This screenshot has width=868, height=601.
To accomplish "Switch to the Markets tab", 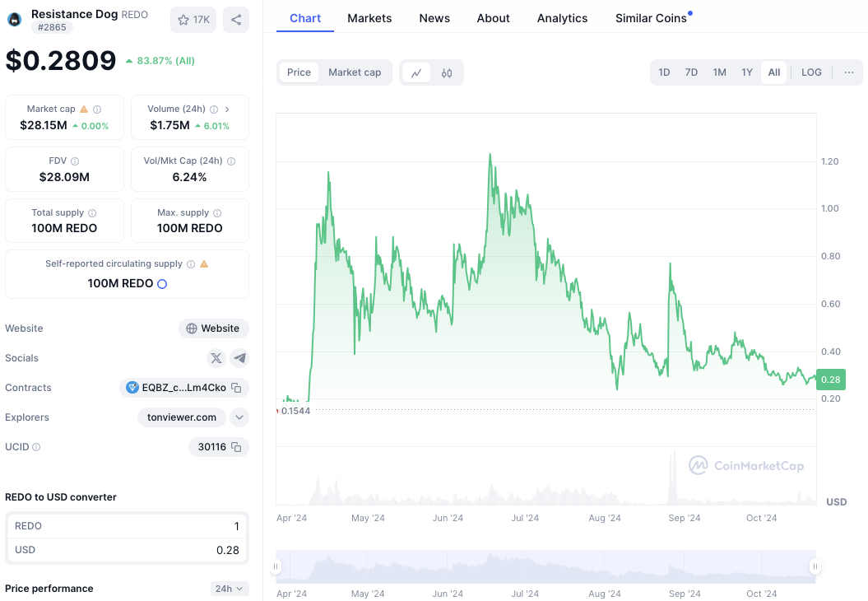I will coord(369,18).
